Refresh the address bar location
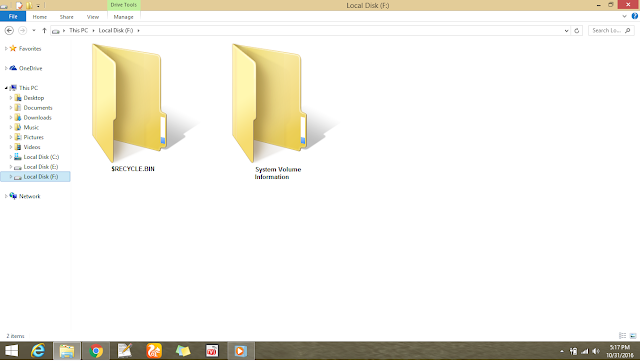The width and height of the screenshot is (640, 361). (577, 30)
